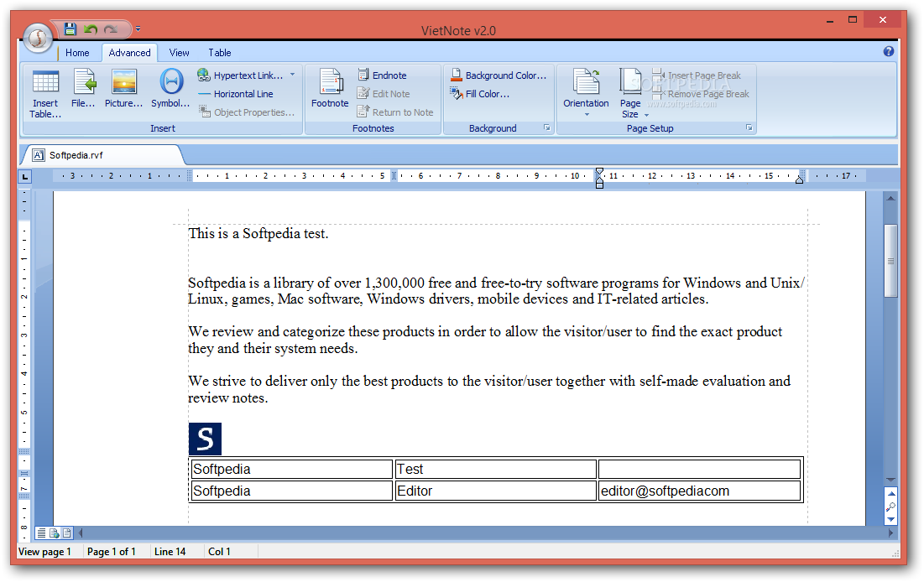Click the tab stop type selector on ruler

[x=24, y=176]
